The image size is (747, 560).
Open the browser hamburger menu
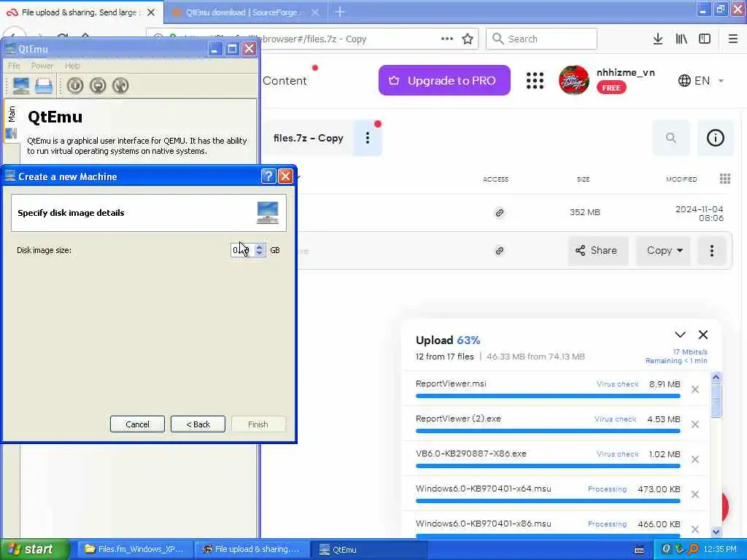733,39
